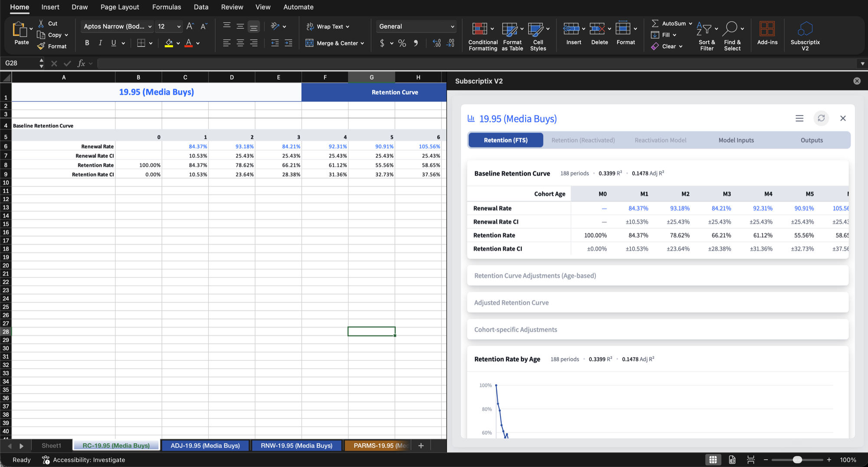868x467 pixels.
Task: Open the Page Layout ribbon tab
Action: 119,7
